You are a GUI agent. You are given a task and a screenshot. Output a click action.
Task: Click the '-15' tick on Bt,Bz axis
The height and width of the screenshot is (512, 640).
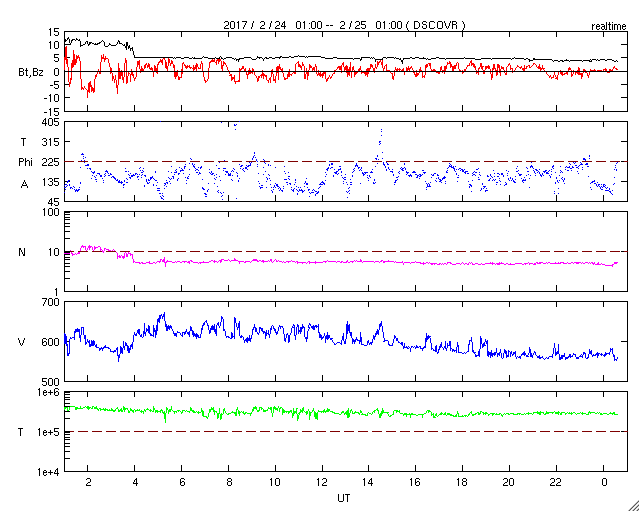[x=51, y=111]
